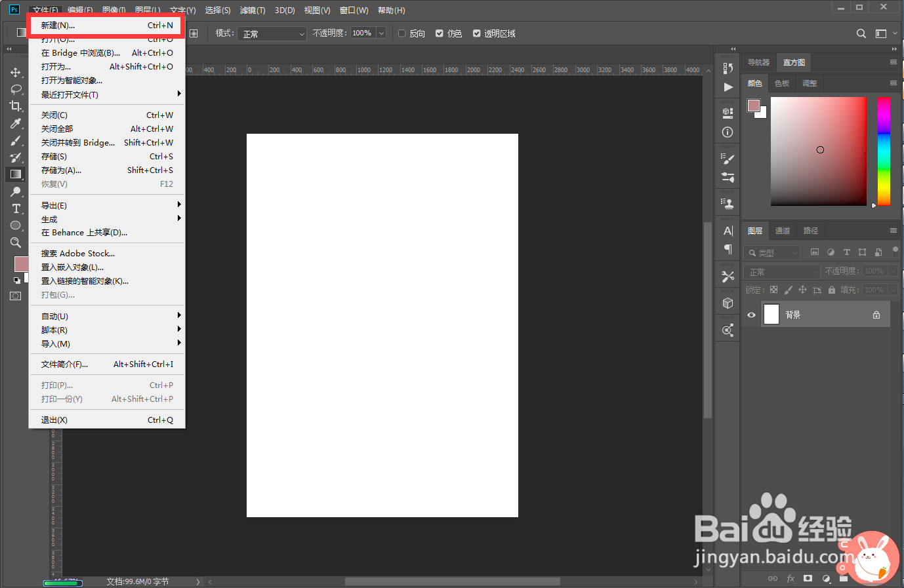Filter layers by pixel layers icon
The width and height of the screenshot is (904, 588).
[x=815, y=252]
